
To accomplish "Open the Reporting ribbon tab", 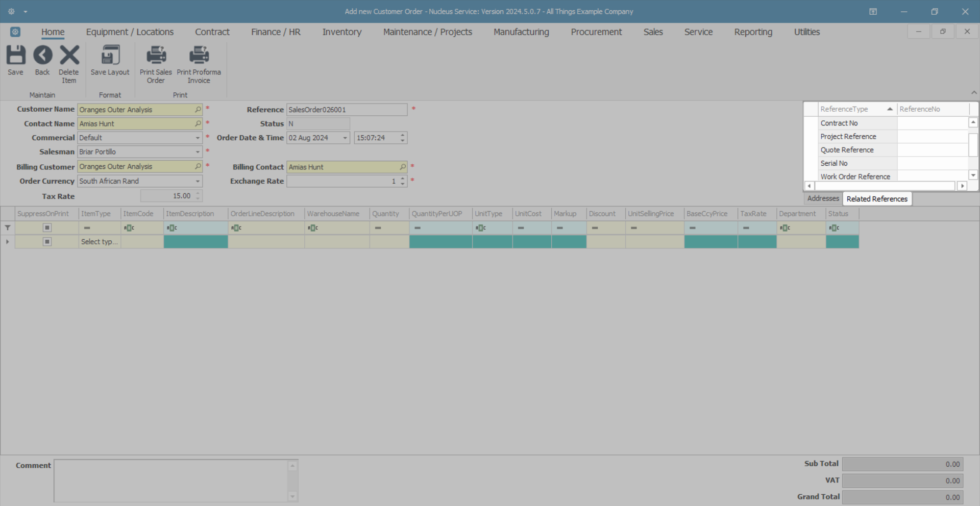I will 753,32.
